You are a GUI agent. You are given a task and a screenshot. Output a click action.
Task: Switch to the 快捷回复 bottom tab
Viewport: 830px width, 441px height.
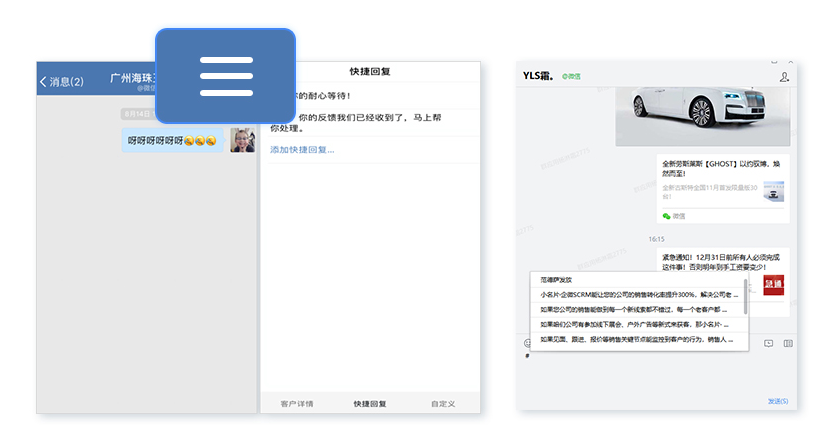370,404
